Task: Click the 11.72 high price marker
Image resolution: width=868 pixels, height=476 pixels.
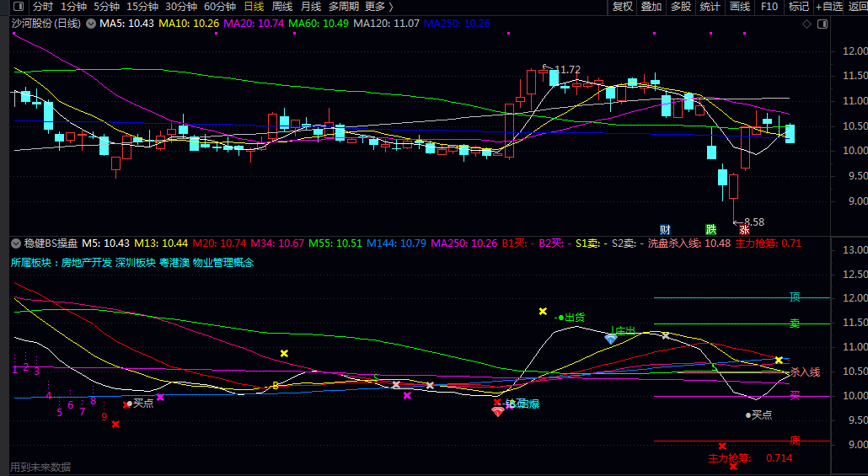Action: point(567,70)
